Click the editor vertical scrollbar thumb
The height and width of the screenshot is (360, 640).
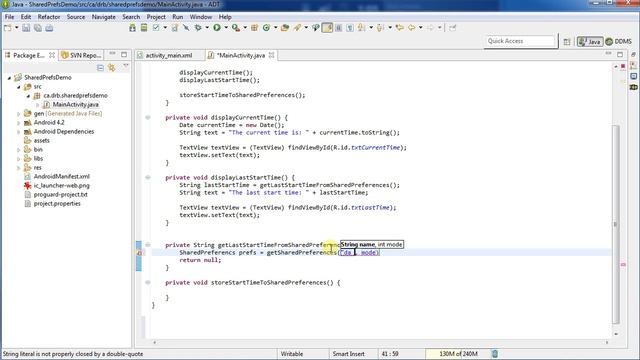pos(616,224)
